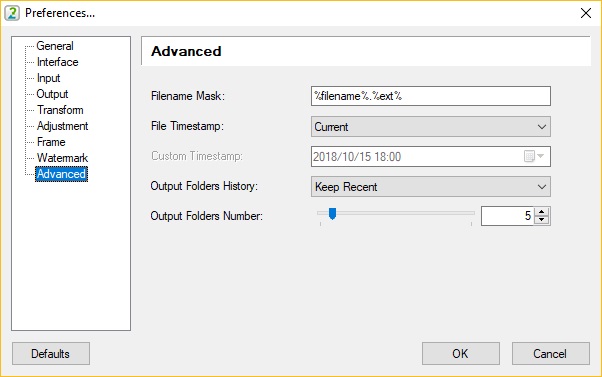Image resolution: width=602 pixels, height=377 pixels.
Task: Click the Preferences app icon in title bar
Action: (12, 13)
